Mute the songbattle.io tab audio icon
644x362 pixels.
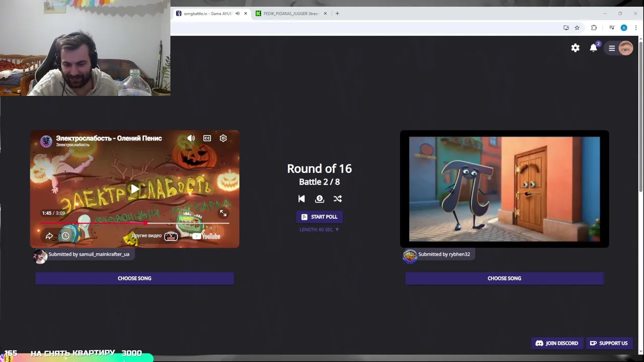(237, 14)
